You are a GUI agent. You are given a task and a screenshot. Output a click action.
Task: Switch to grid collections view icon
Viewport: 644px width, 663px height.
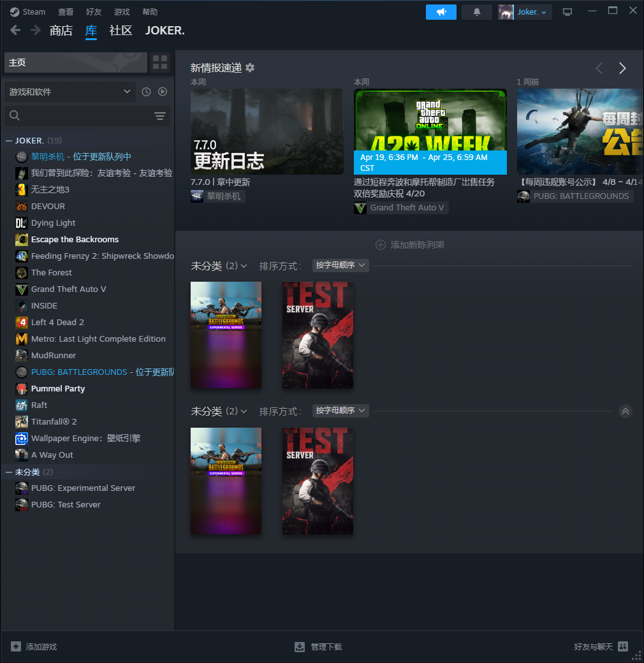tap(160, 62)
